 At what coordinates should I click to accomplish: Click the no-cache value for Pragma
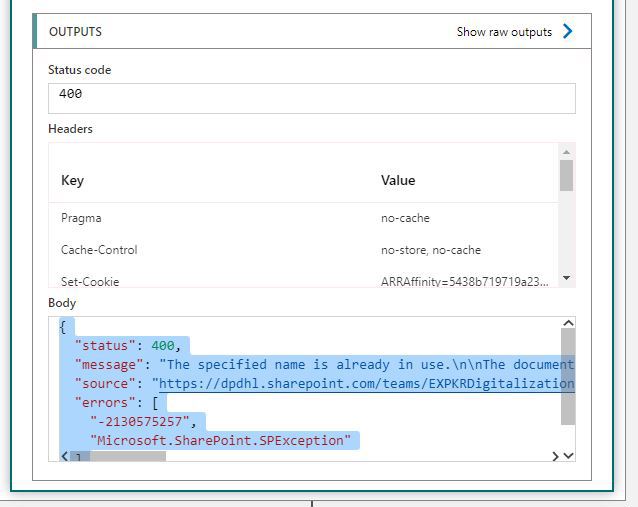point(405,218)
